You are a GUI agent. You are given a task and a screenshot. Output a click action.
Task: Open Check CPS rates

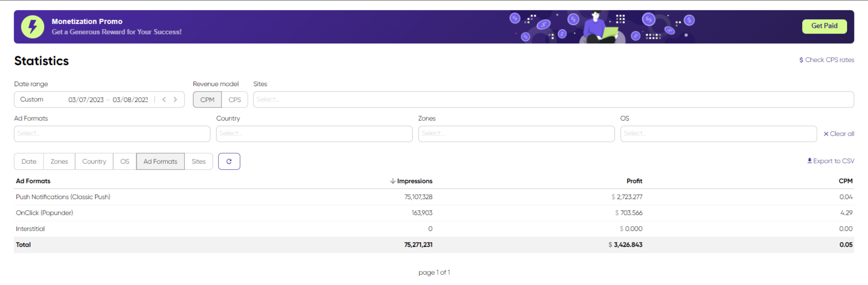(x=829, y=60)
